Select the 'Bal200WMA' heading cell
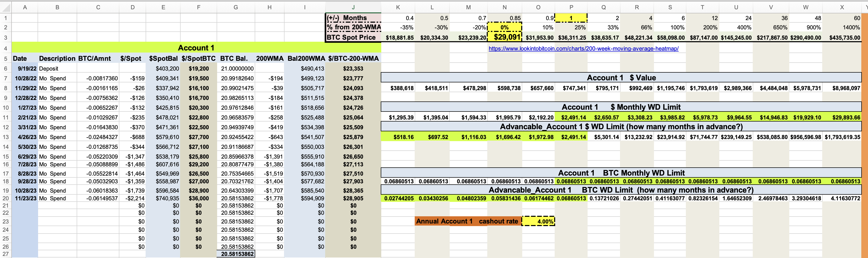The width and height of the screenshot is (868, 258). (305, 58)
